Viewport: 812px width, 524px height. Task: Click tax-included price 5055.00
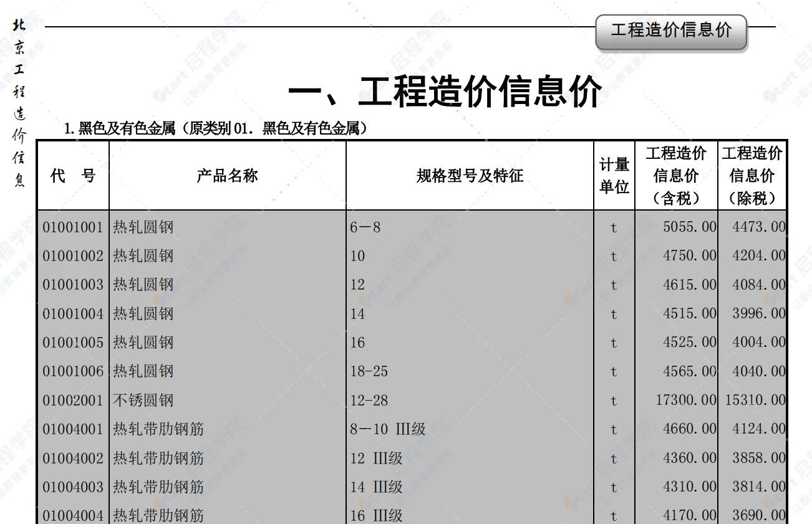click(x=690, y=227)
